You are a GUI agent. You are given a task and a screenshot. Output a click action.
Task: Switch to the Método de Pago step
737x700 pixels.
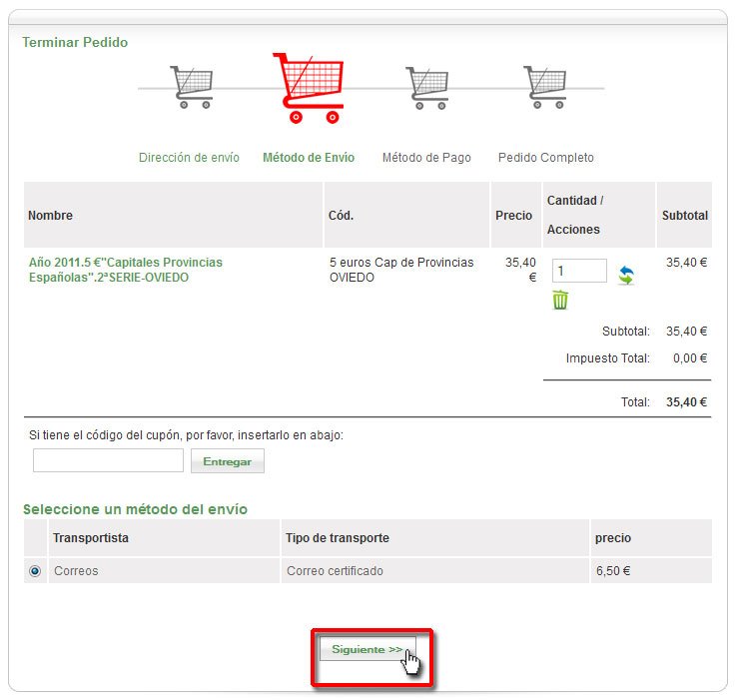click(x=426, y=158)
